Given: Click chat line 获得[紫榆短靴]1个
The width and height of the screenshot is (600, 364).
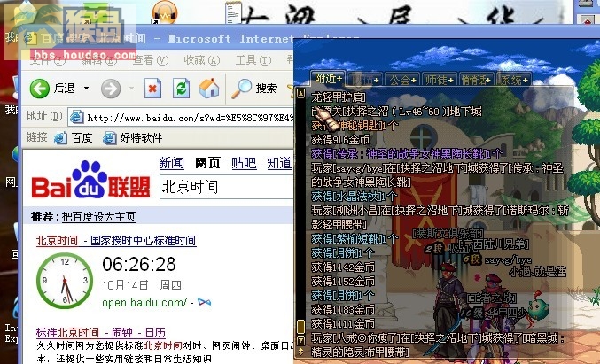Looking at the screenshot, I should coord(355,238).
